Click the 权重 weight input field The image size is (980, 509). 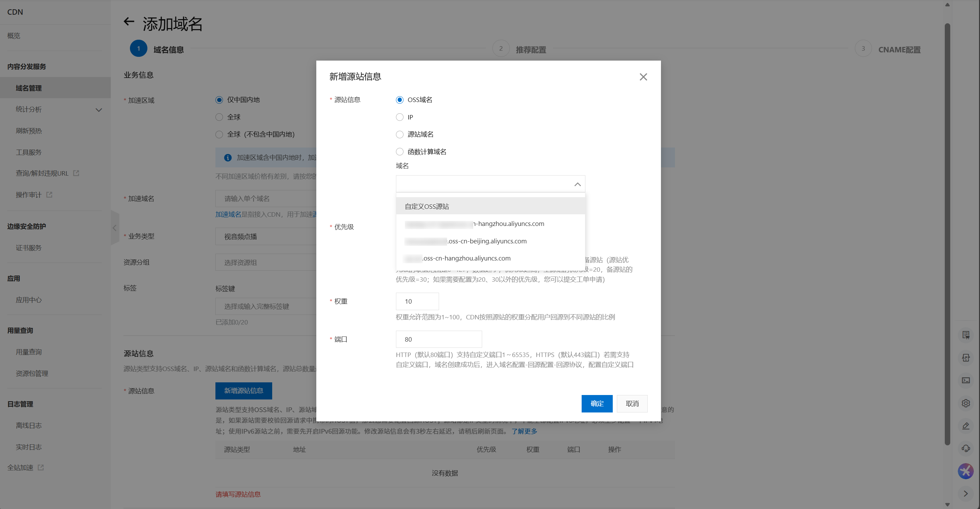(x=417, y=301)
